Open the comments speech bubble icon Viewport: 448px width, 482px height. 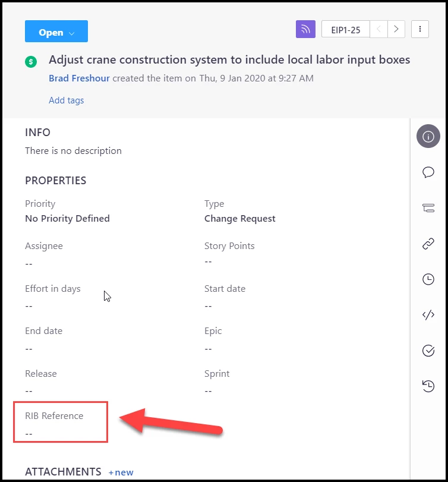pos(428,172)
